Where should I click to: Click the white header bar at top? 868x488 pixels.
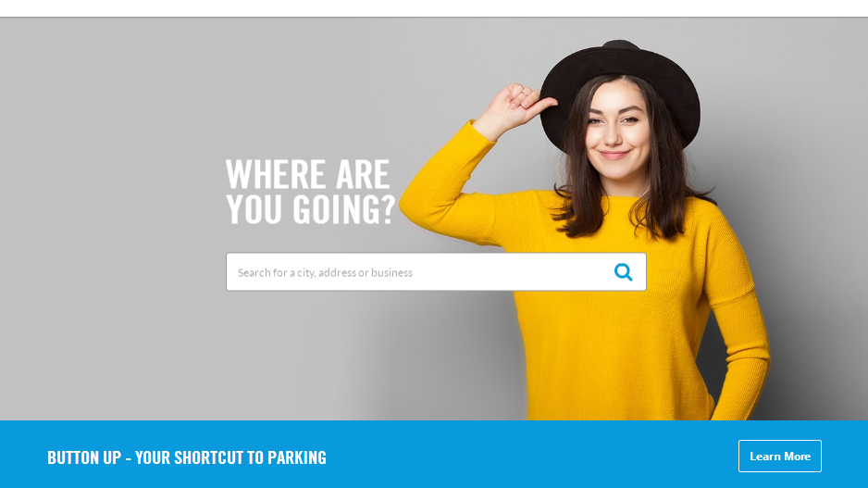click(x=434, y=8)
